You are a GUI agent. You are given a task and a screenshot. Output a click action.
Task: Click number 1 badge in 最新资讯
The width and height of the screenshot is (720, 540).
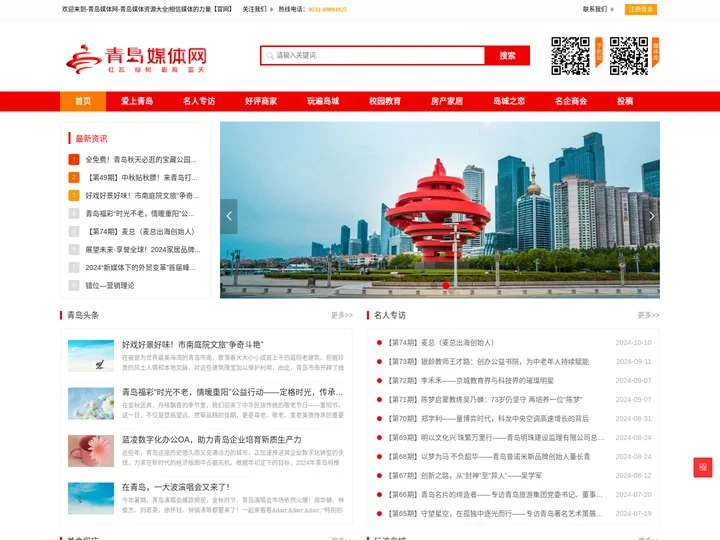[74, 159]
